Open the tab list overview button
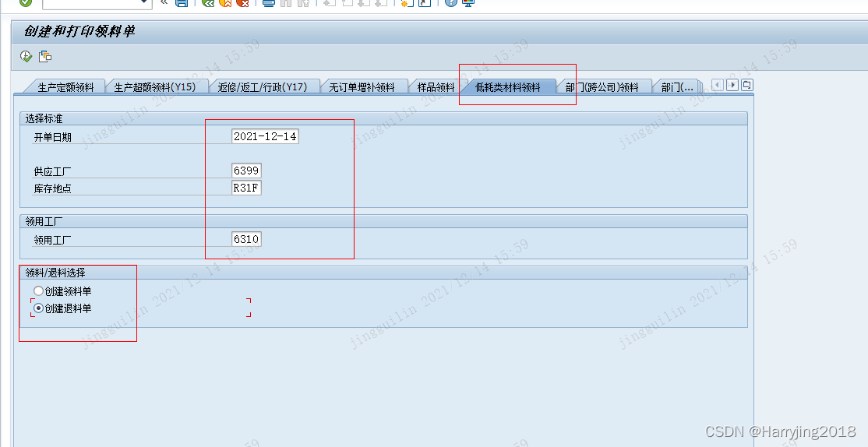This screenshot has width=868, height=447. 746,85
